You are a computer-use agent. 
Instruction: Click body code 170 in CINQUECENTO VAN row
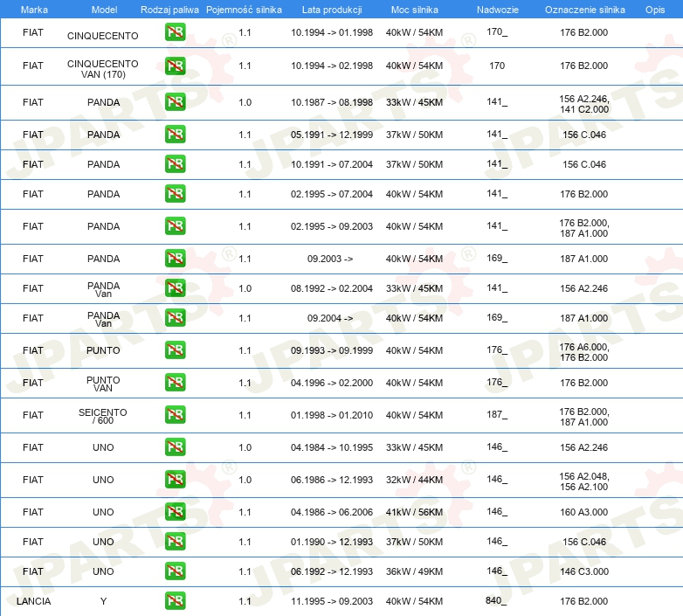pyautogui.click(x=497, y=66)
